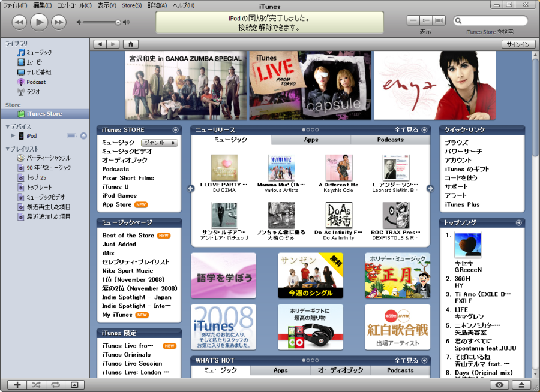
Task: Collapse the プレイリスト section
Action: [8, 149]
